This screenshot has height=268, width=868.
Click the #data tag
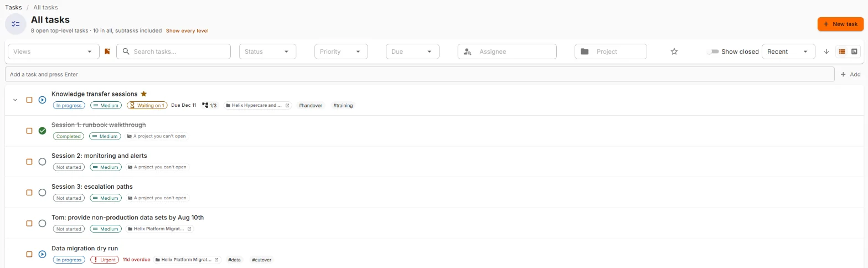[235, 260]
